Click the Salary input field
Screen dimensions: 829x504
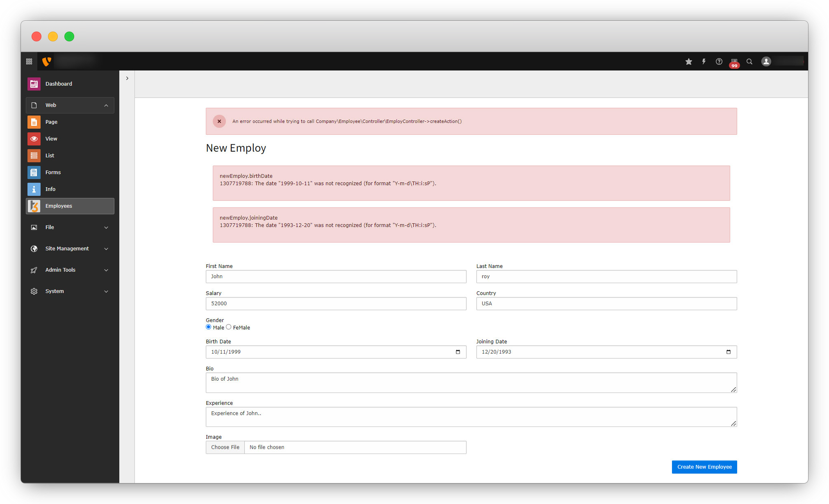(336, 304)
